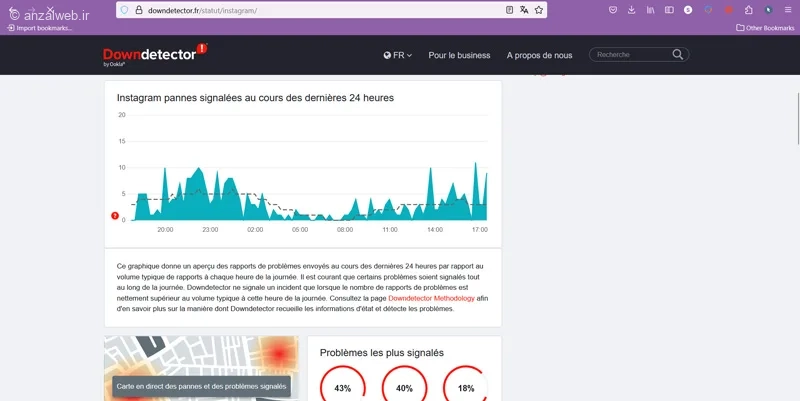The height and width of the screenshot is (401, 800).
Task: Open the Firefox downloads panel
Action: pyautogui.click(x=631, y=10)
